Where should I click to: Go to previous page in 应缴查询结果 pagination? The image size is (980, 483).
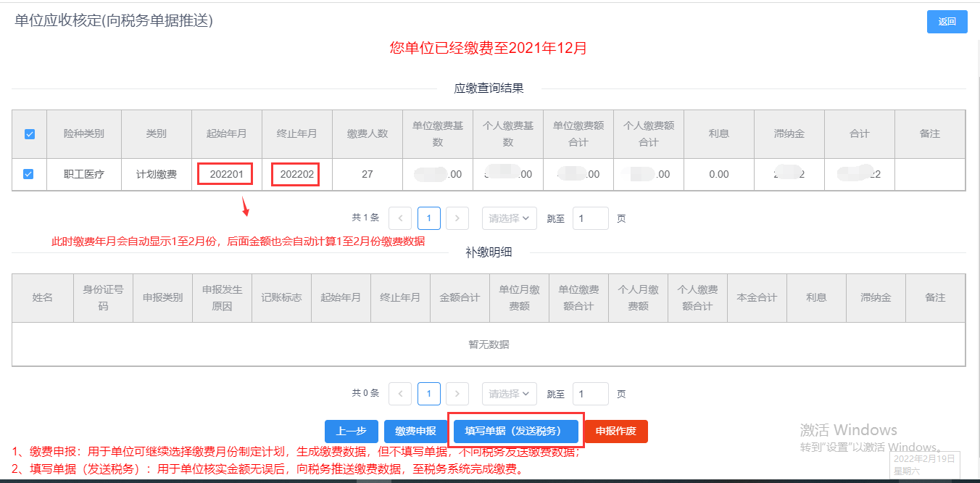point(400,218)
